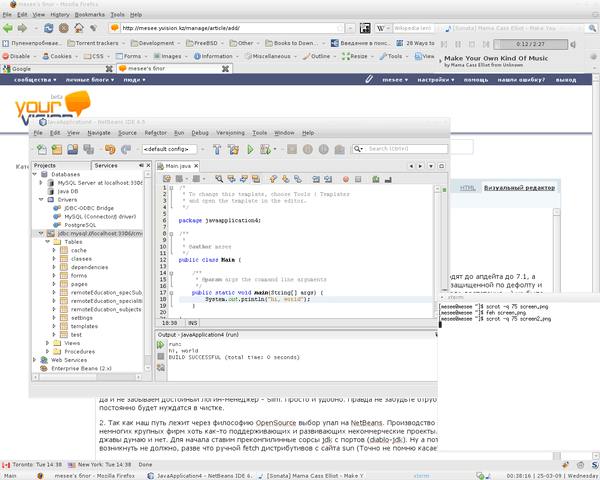
Task: Open NetBeans Versioning menu
Action: click(230, 133)
